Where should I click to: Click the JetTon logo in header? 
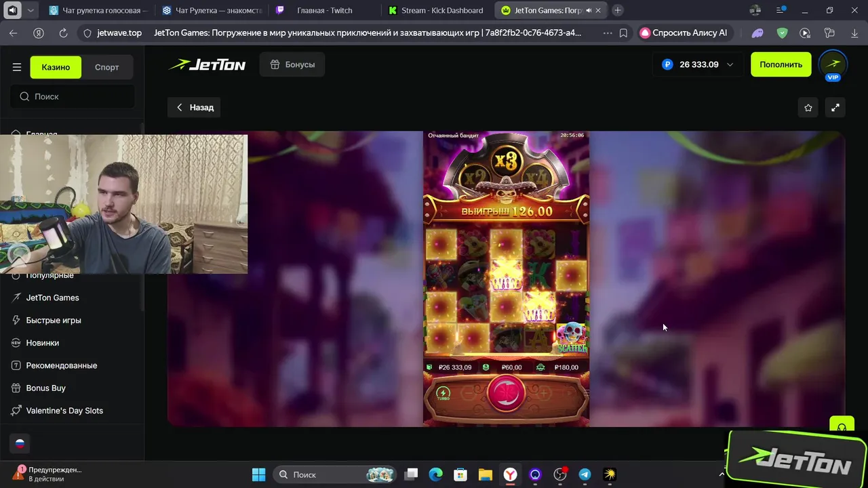coord(208,65)
